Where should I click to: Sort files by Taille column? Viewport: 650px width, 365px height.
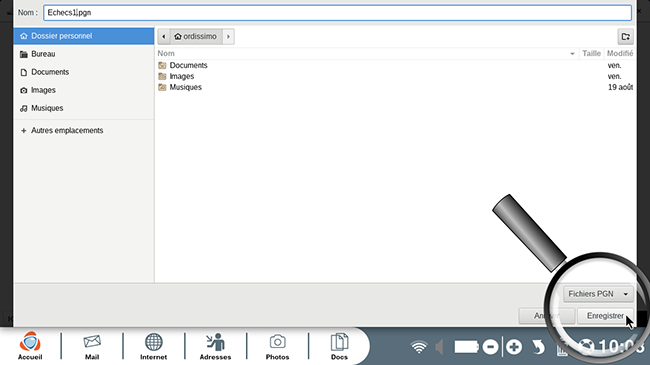tap(591, 54)
